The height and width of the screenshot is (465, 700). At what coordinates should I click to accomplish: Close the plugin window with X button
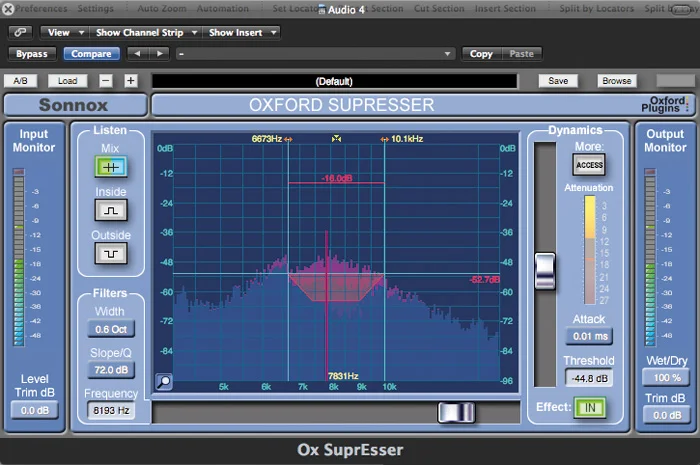[8, 8]
